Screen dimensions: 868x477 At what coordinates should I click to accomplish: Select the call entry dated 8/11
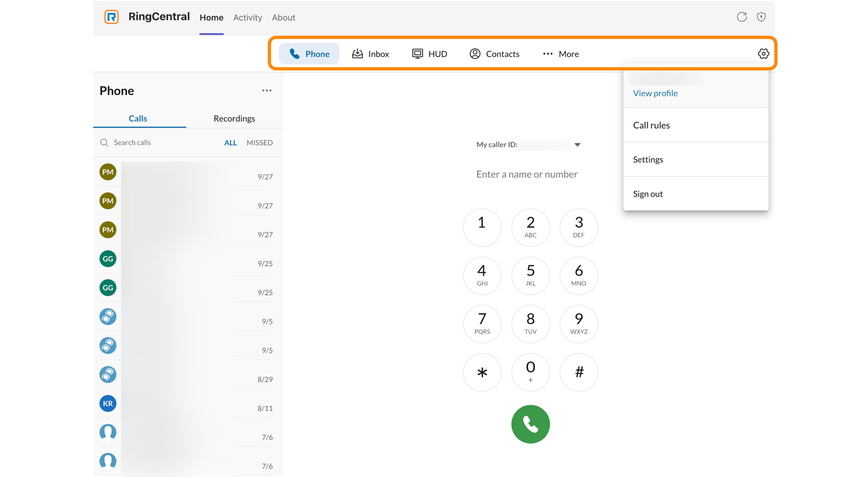[x=188, y=403]
